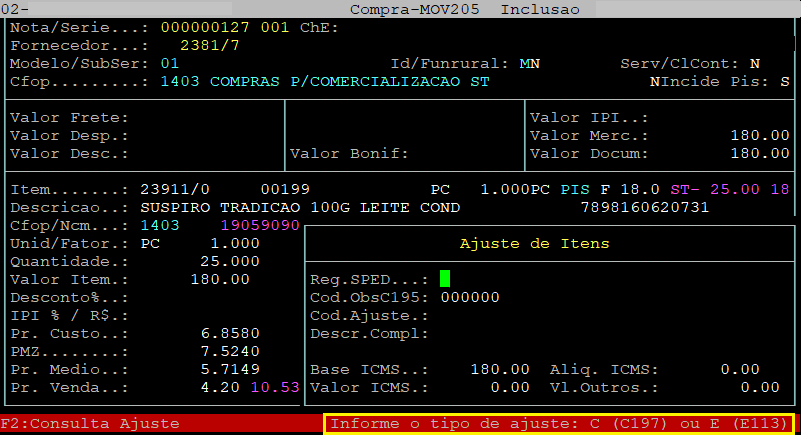Click the Fornecedor code 2381/7
Screen dimensions: 801x435
[210, 45]
